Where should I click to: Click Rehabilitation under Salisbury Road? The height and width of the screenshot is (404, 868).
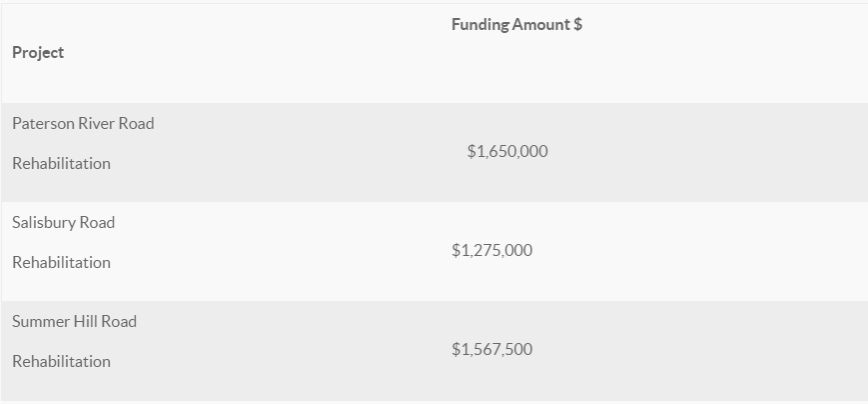62,262
